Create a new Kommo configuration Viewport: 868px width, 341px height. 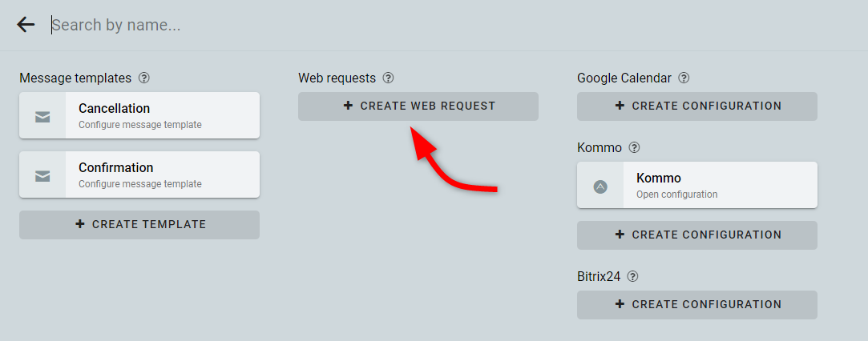tap(697, 235)
